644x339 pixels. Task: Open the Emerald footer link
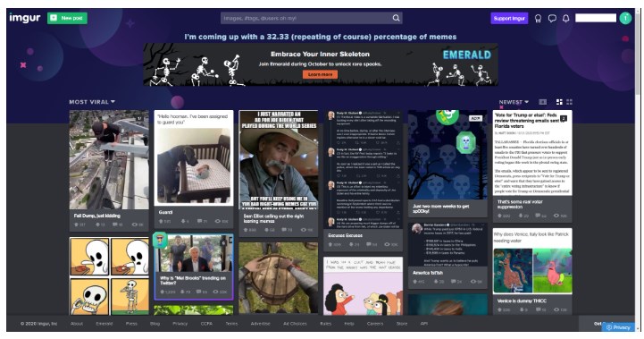pyautogui.click(x=104, y=324)
